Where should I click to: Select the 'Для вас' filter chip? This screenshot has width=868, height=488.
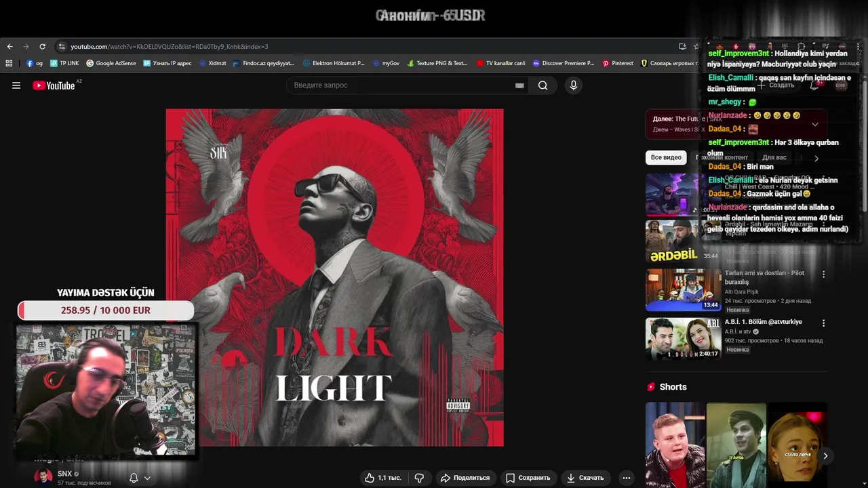pos(774,157)
